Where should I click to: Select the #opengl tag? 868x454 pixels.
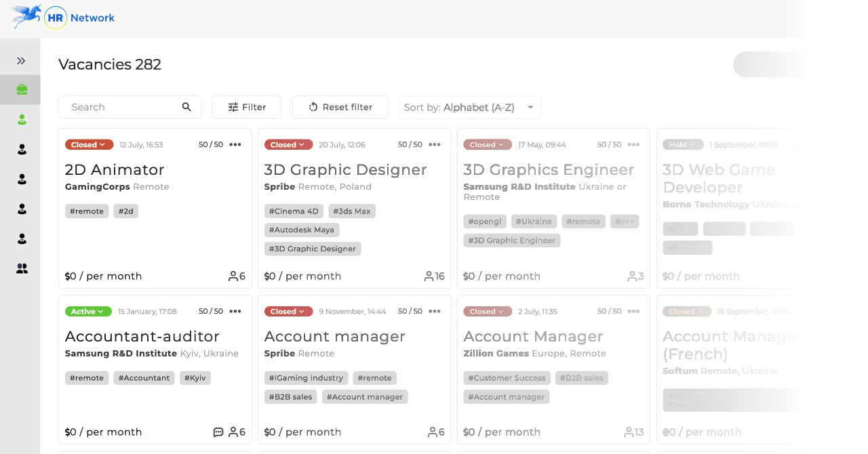click(x=485, y=222)
